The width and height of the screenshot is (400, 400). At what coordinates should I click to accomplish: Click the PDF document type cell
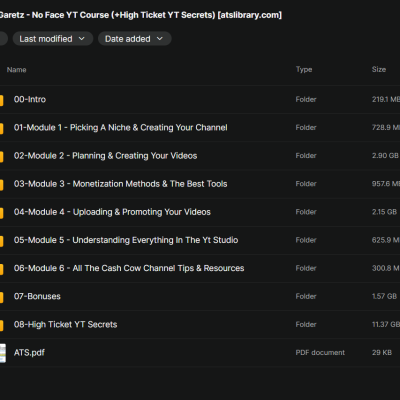coord(320,353)
